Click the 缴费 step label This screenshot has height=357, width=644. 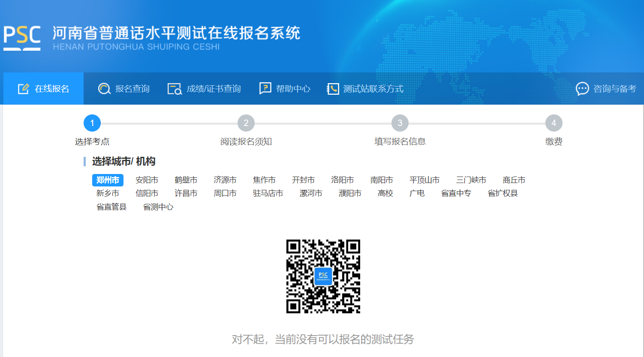554,141
